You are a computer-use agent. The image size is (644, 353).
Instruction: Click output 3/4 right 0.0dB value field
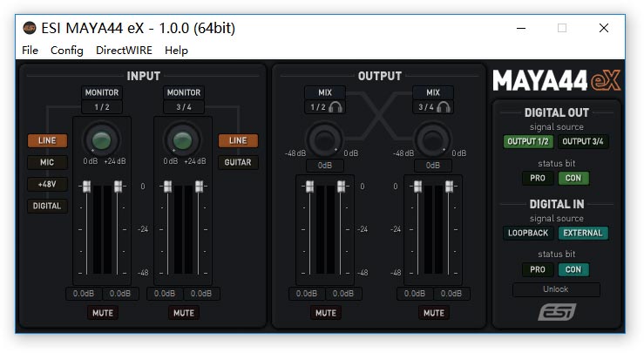coord(451,294)
